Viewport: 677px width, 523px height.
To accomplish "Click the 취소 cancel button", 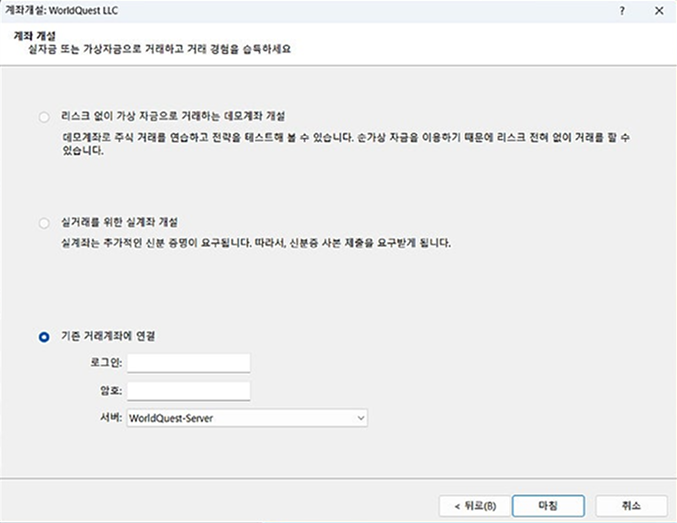I will (x=631, y=506).
